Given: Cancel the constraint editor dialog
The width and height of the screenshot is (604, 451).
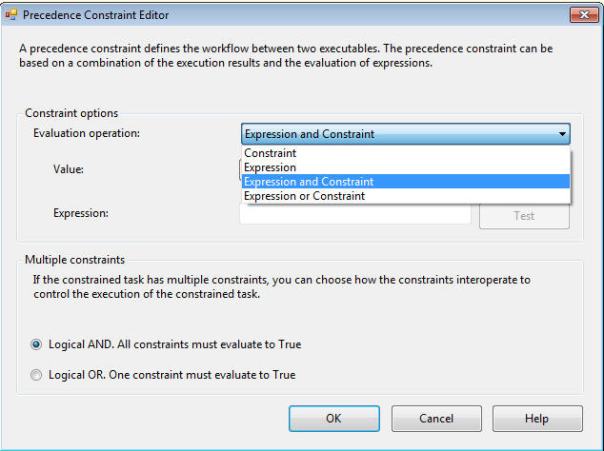Looking at the screenshot, I should (x=431, y=420).
